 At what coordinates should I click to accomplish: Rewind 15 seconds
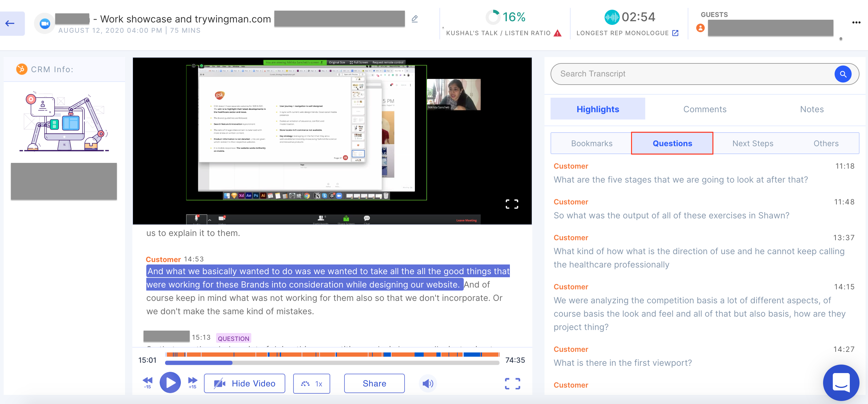tap(147, 382)
